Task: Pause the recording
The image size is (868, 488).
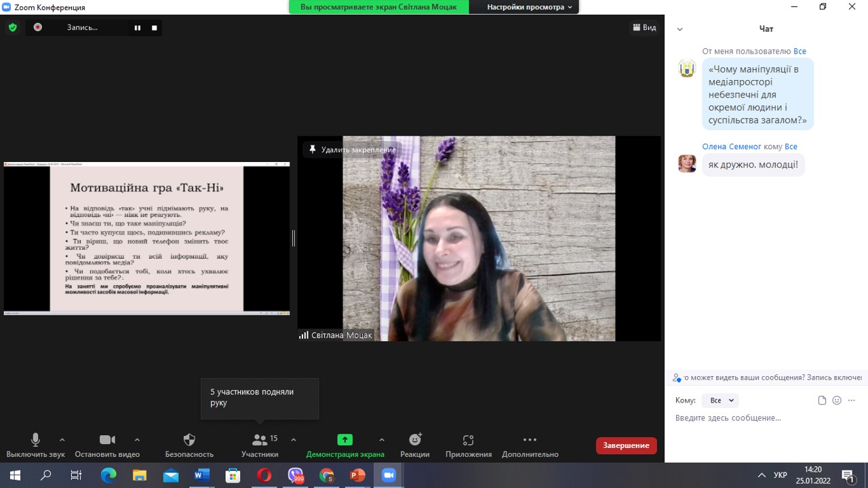Action: (137, 28)
